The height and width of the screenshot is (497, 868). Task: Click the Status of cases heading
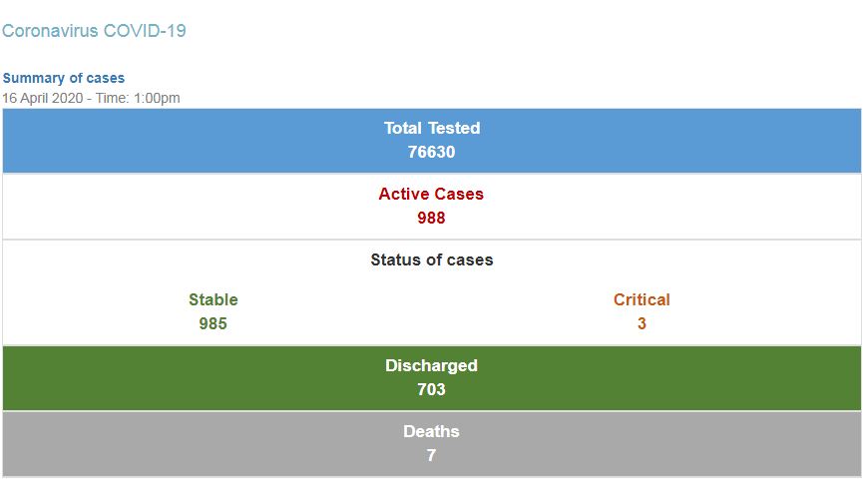(432, 259)
